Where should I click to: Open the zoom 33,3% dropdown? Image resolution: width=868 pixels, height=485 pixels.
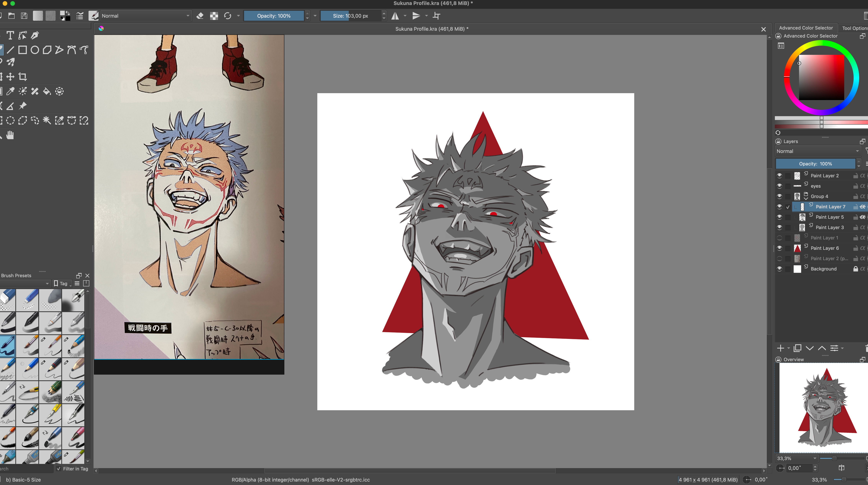(x=797, y=458)
